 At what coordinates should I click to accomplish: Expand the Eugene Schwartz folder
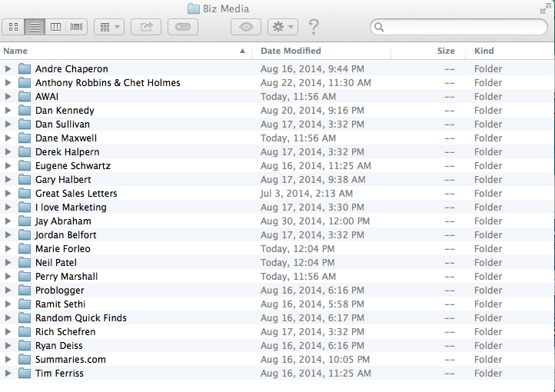point(8,165)
